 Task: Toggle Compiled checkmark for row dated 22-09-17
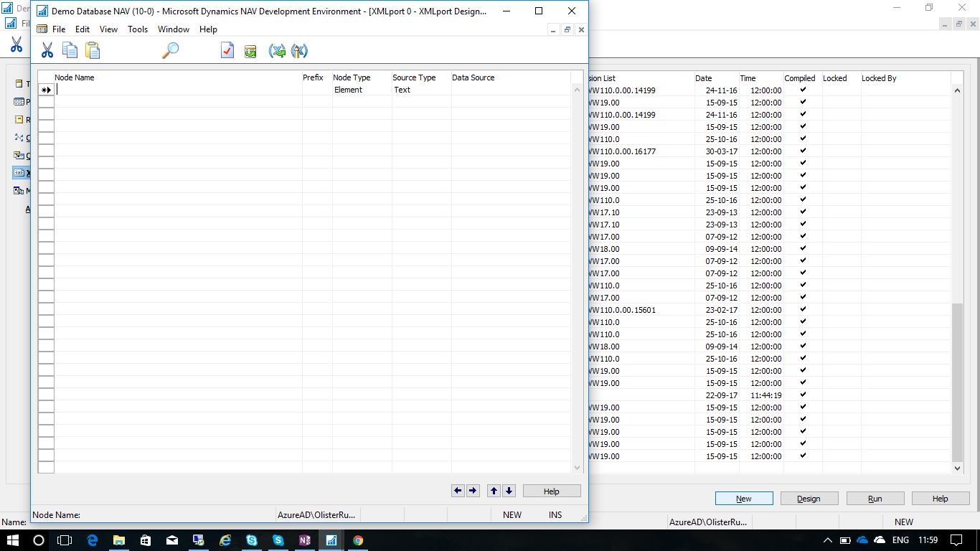803,395
